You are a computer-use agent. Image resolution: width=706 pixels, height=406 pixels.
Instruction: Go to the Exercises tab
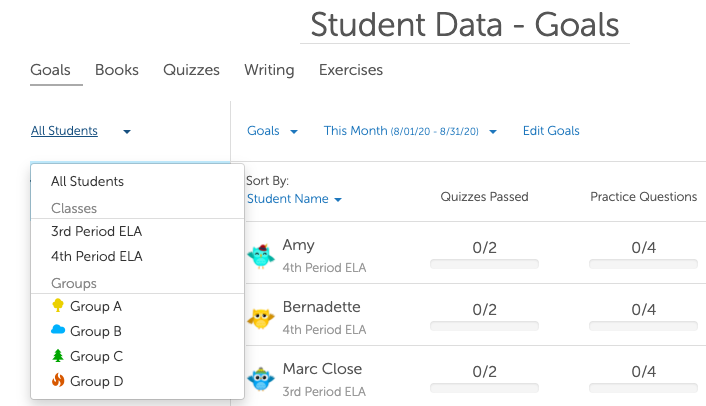pos(350,70)
